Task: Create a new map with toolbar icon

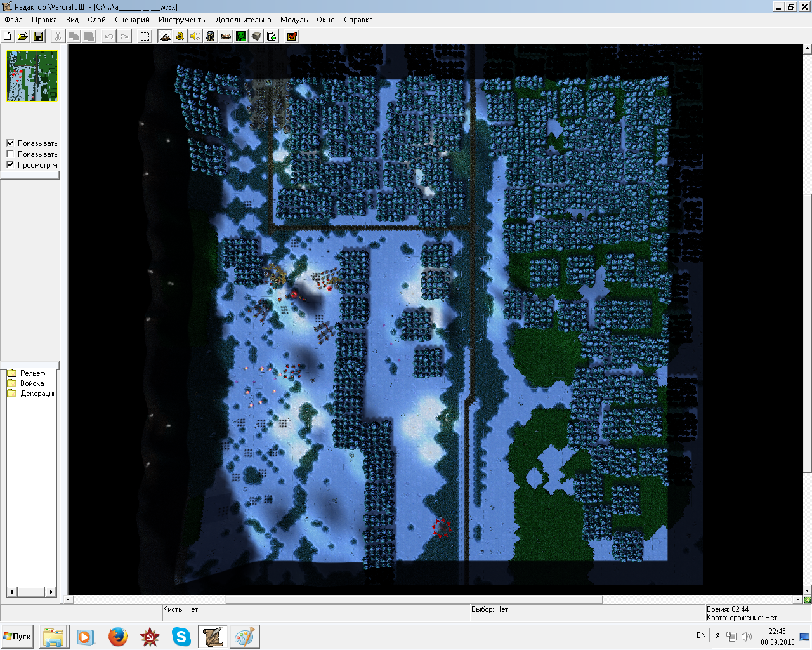Action: point(8,36)
